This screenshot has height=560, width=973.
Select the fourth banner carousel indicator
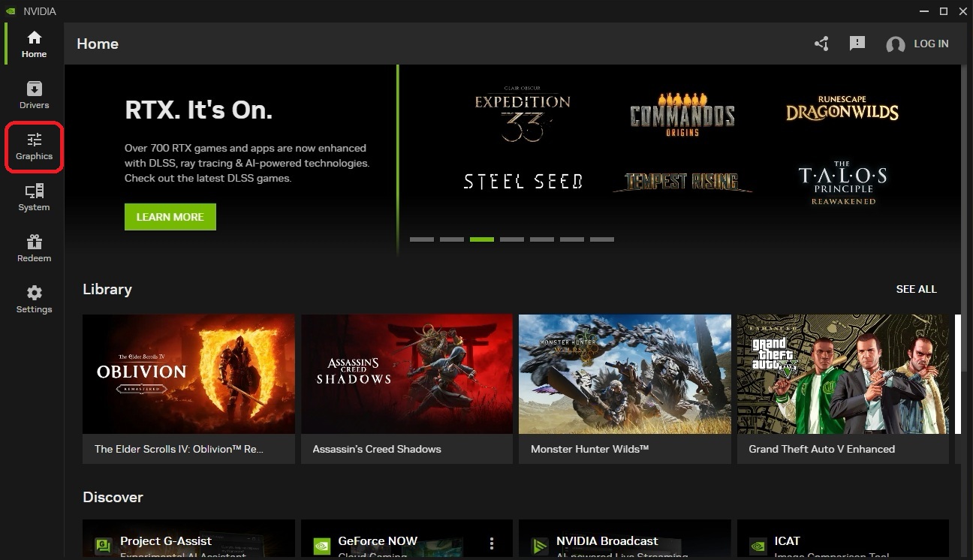[x=512, y=239]
